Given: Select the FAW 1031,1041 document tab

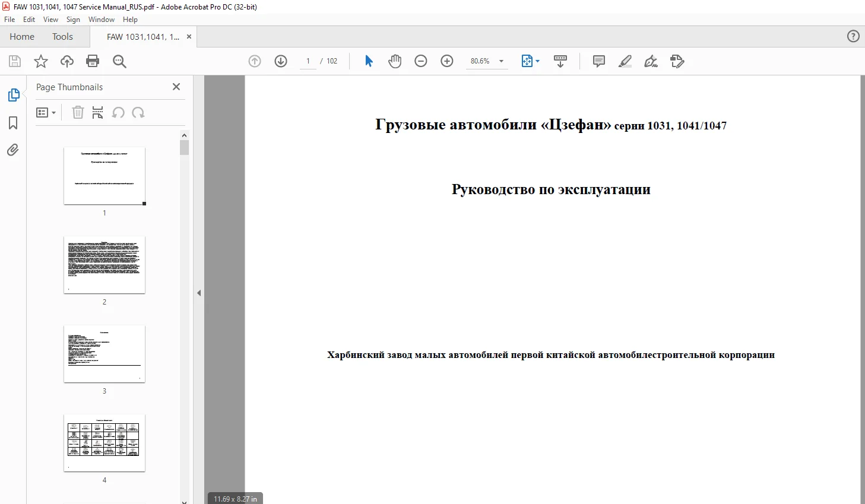Looking at the screenshot, I should tap(143, 37).
